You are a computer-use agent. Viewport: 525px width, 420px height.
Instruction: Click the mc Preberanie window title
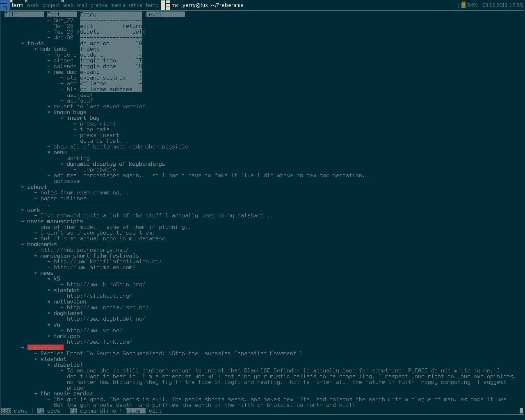(208, 5)
